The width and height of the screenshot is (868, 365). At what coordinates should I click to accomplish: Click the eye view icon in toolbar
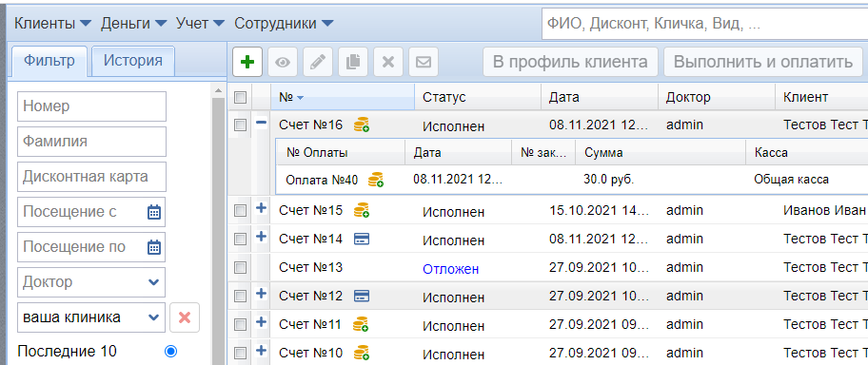tap(283, 62)
